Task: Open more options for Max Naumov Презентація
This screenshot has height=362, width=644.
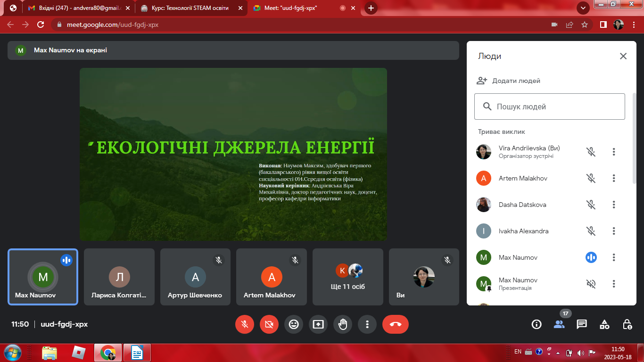Action: coord(614,284)
